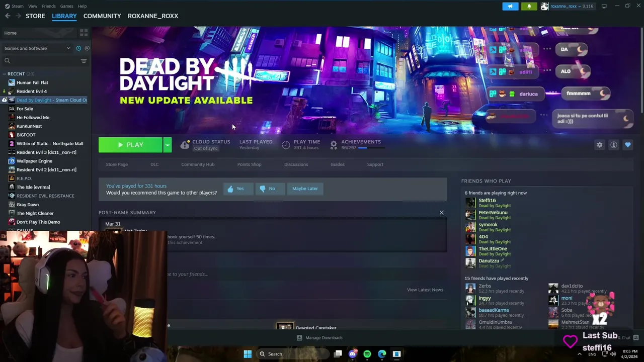This screenshot has height=362, width=644.
Task: Open the Games and Software dropdown
Action: tap(37, 48)
